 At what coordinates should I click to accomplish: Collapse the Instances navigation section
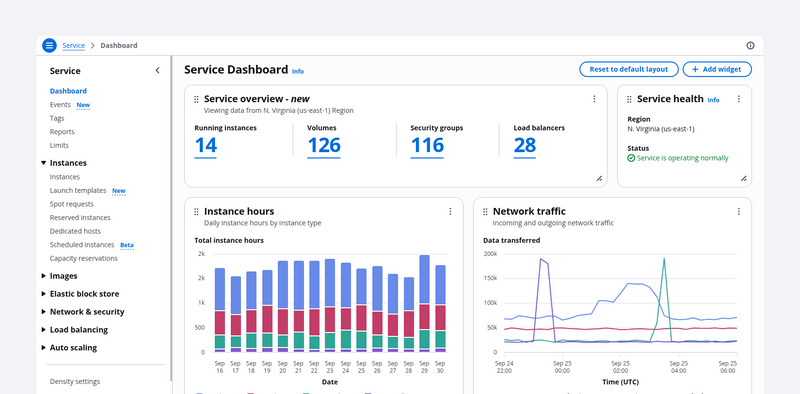43,163
